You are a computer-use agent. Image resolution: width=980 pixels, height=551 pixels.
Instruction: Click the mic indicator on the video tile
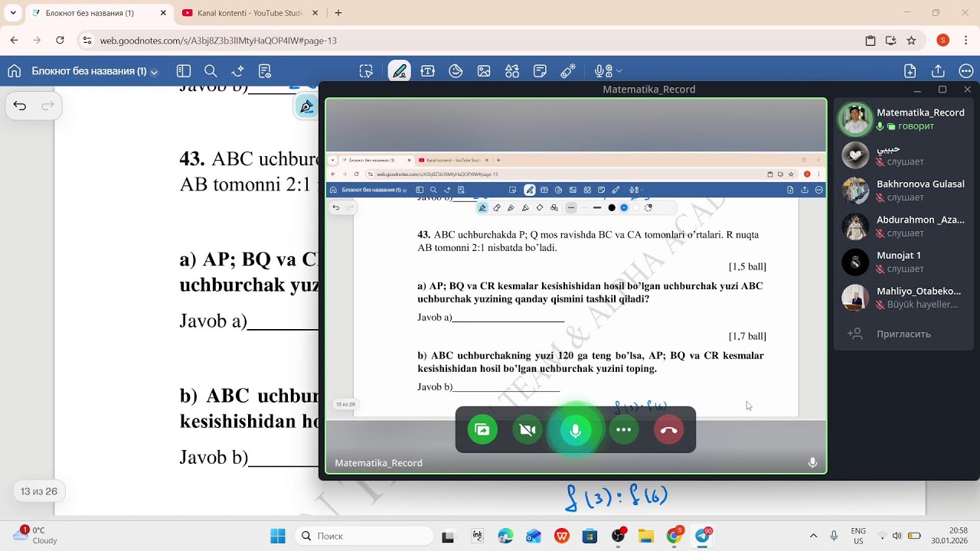coord(812,462)
